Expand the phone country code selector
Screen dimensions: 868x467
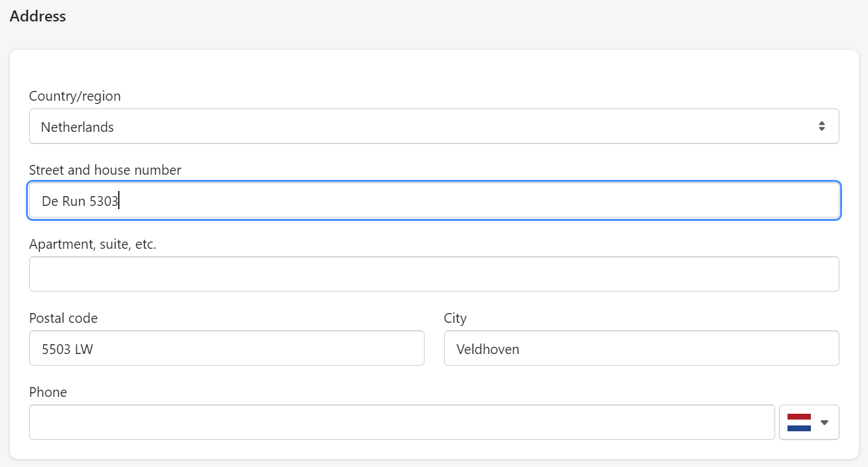(809, 422)
